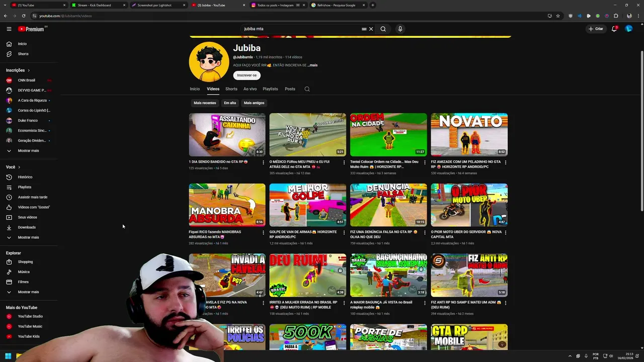644x362 pixels.
Task: Open Duke Franco subscription
Action: [29, 121]
